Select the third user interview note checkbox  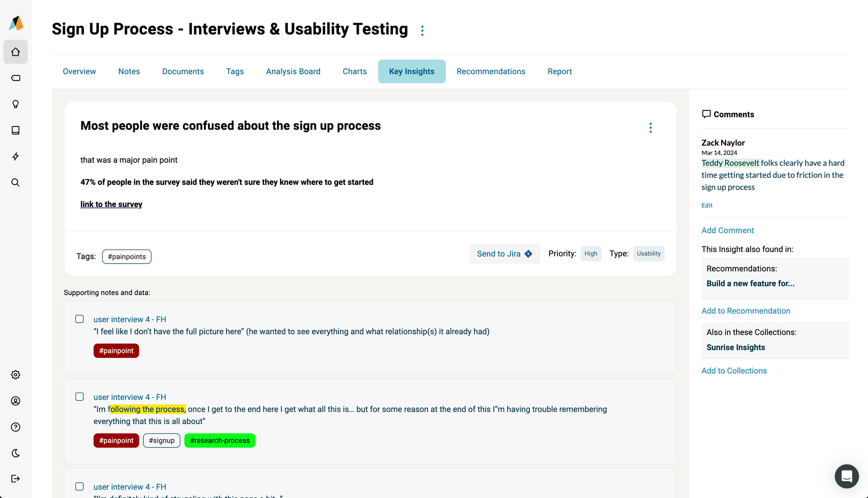80,487
